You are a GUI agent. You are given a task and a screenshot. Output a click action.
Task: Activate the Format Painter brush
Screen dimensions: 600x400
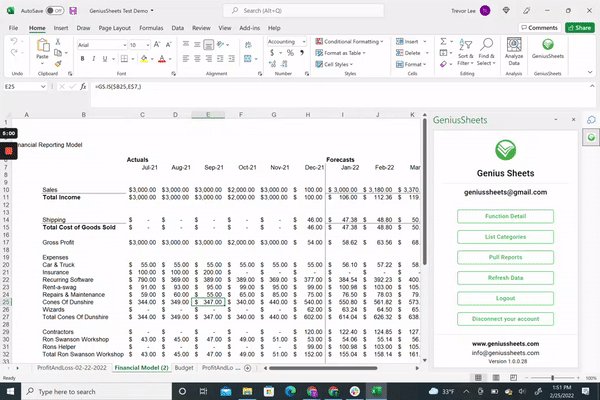[x=58, y=64]
